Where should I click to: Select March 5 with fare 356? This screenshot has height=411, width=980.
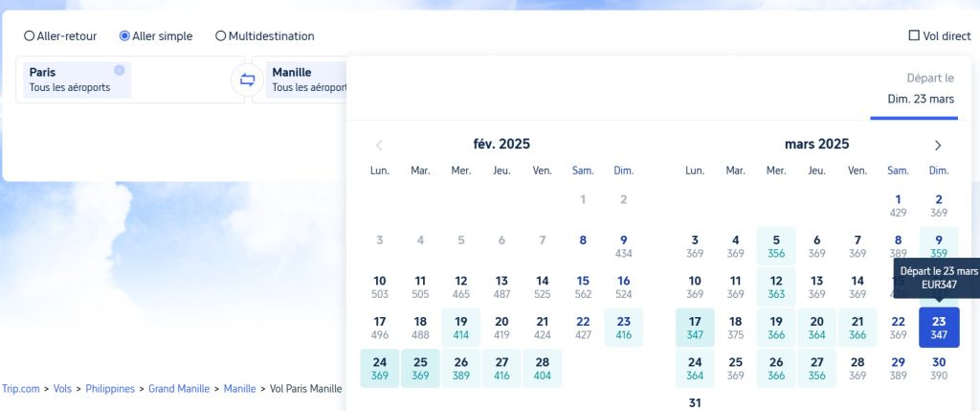point(776,246)
